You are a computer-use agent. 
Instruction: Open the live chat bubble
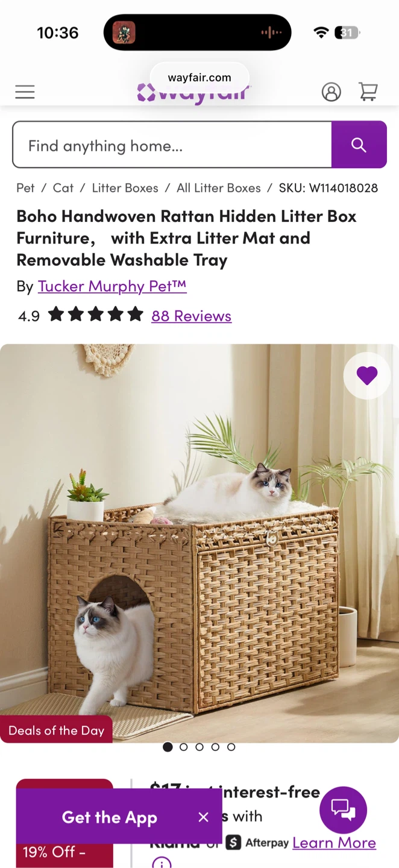click(343, 810)
